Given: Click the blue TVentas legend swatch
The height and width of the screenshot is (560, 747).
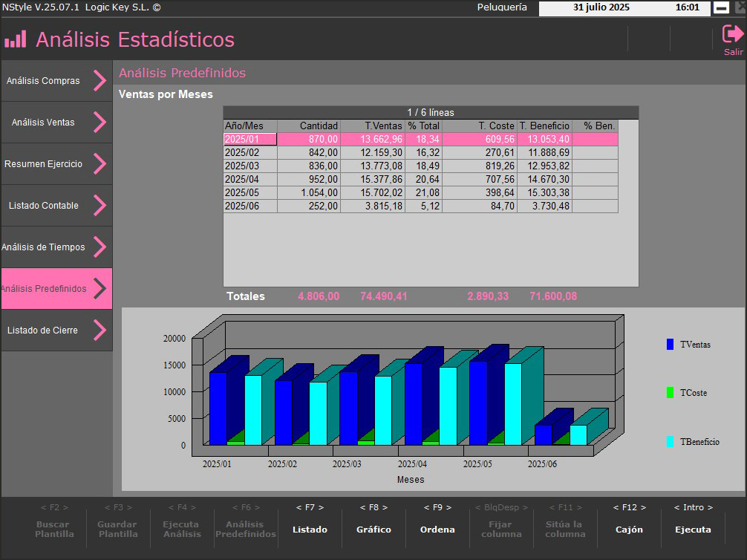Looking at the screenshot, I should (x=670, y=345).
